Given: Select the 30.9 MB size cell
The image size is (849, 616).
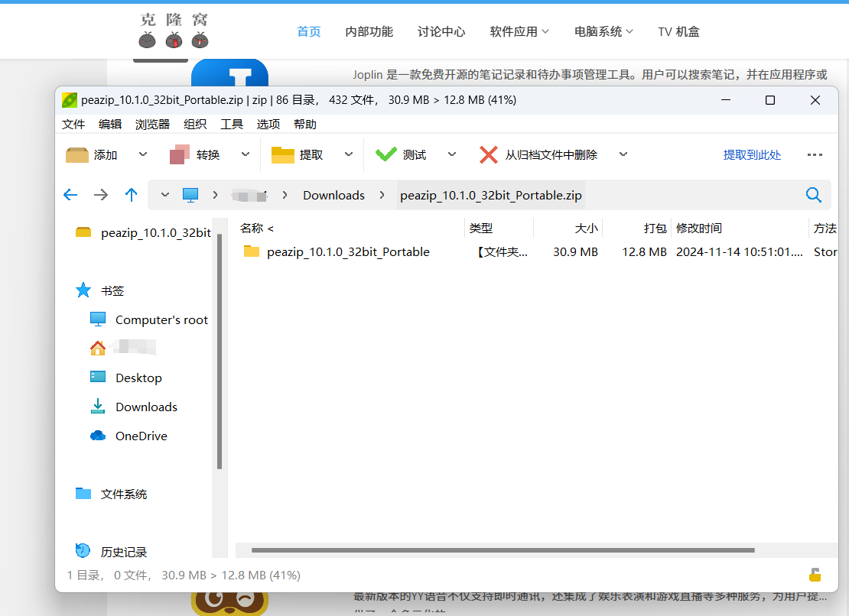Looking at the screenshot, I should point(575,251).
